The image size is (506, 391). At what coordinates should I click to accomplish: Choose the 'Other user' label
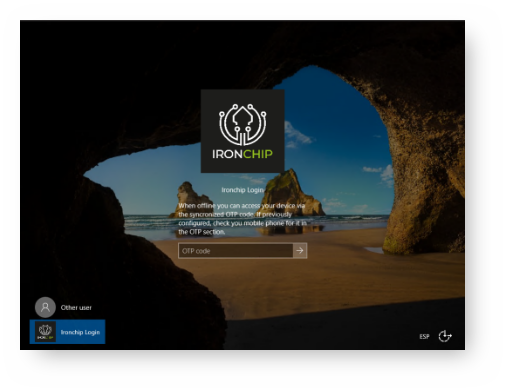point(76,307)
